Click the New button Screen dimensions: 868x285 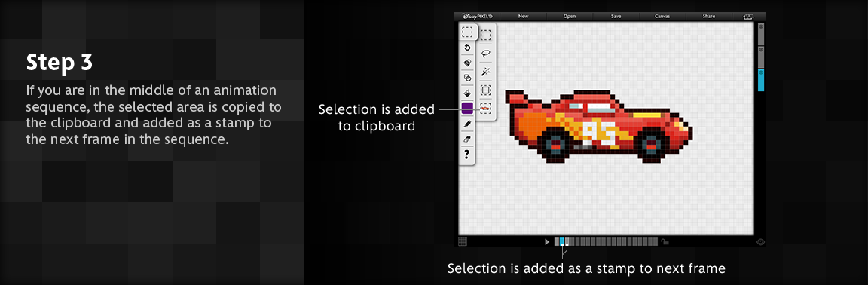(523, 16)
